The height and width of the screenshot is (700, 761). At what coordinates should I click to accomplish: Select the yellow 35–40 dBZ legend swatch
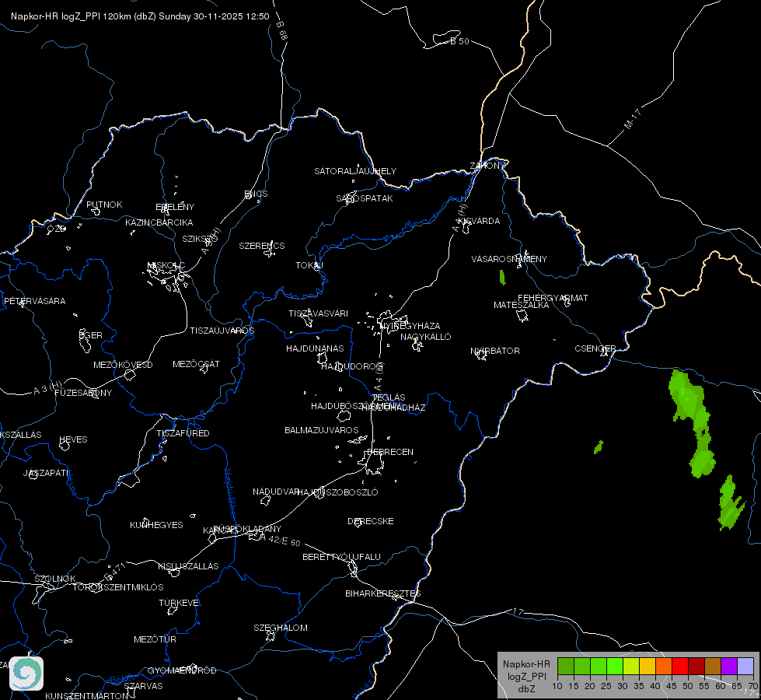(648, 667)
